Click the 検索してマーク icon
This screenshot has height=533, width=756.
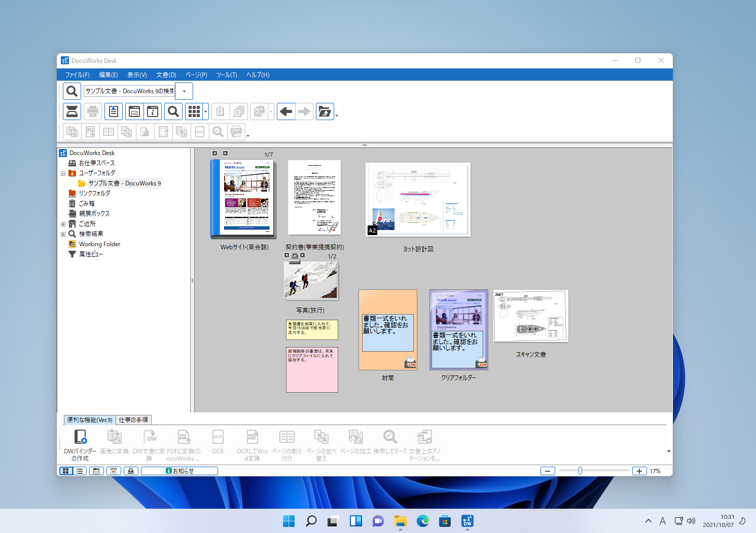tap(390, 437)
